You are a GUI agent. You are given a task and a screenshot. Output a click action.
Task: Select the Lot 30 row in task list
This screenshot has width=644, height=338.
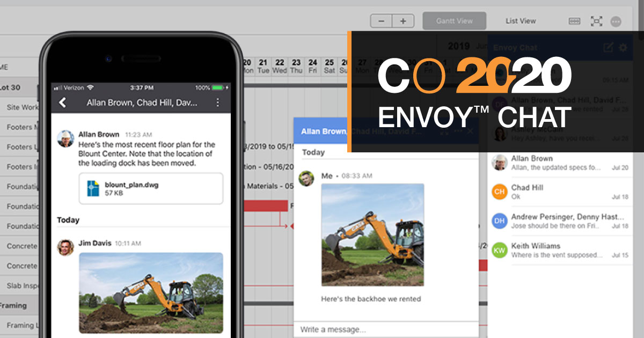19,87
